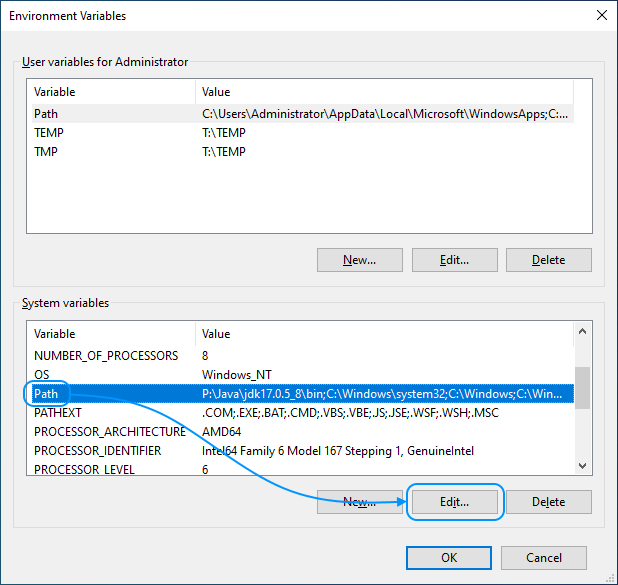Click the T:\TEMP value of TEMP
The width and height of the screenshot is (618, 585).
coord(224,132)
